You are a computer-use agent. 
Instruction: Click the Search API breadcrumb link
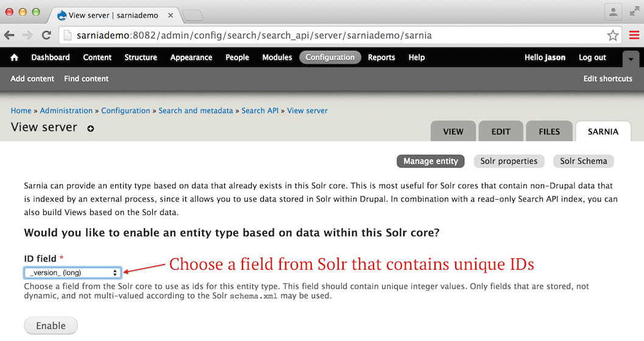pos(260,111)
